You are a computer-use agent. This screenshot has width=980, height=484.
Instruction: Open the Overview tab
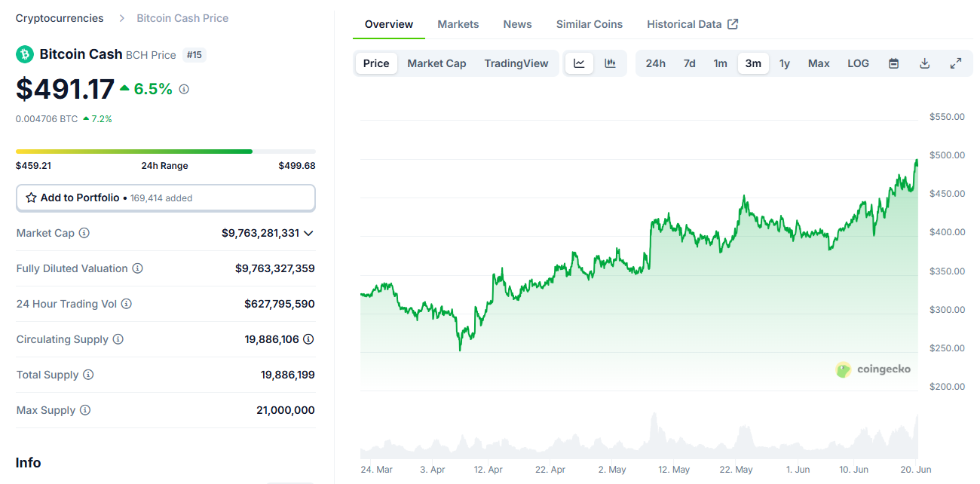pos(389,24)
